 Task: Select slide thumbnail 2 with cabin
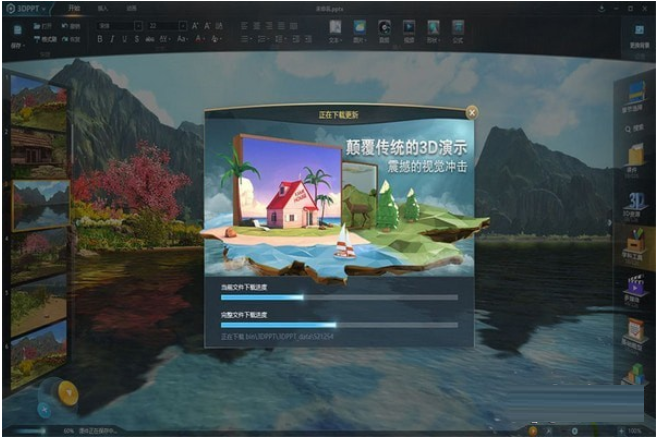coord(39,152)
